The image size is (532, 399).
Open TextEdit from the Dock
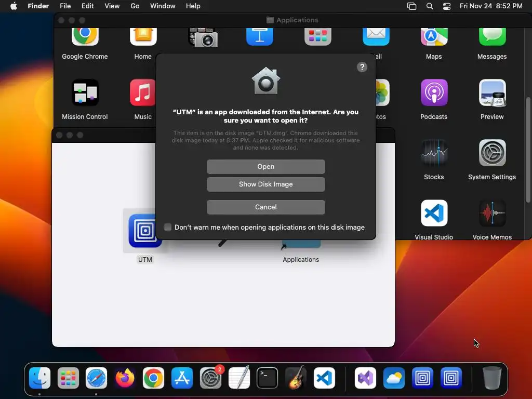[x=239, y=377]
